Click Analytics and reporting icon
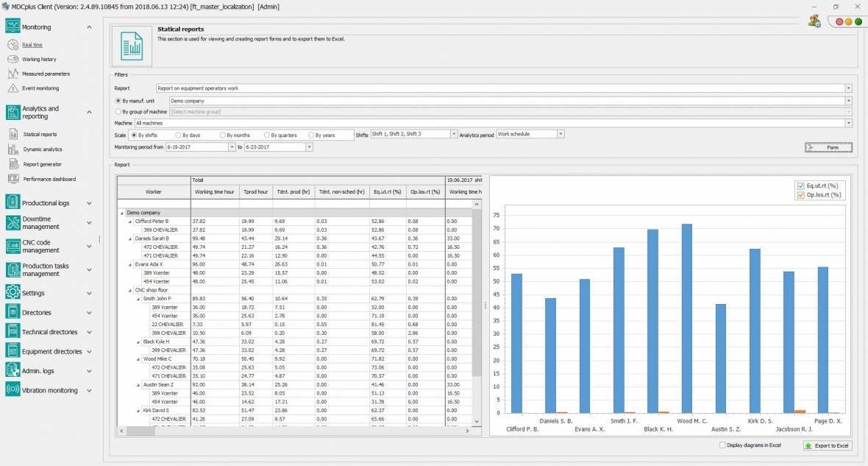The height and width of the screenshot is (466, 868). 13,113
